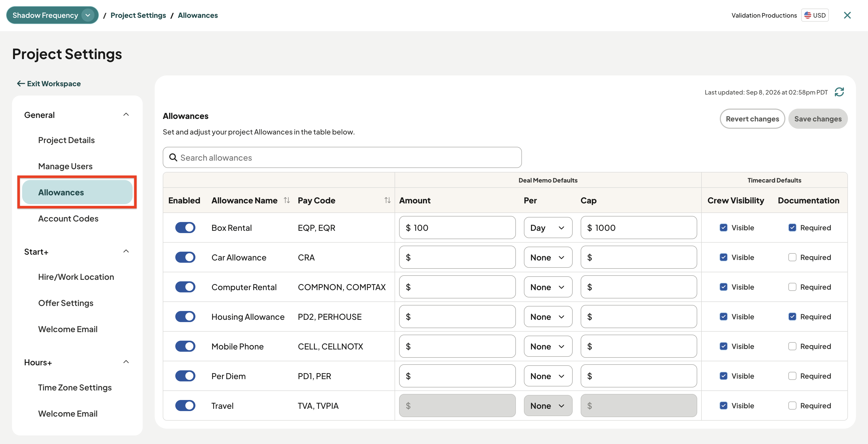This screenshot has width=868, height=444.
Task: Open Offer Settings in sidebar
Action: (66, 303)
